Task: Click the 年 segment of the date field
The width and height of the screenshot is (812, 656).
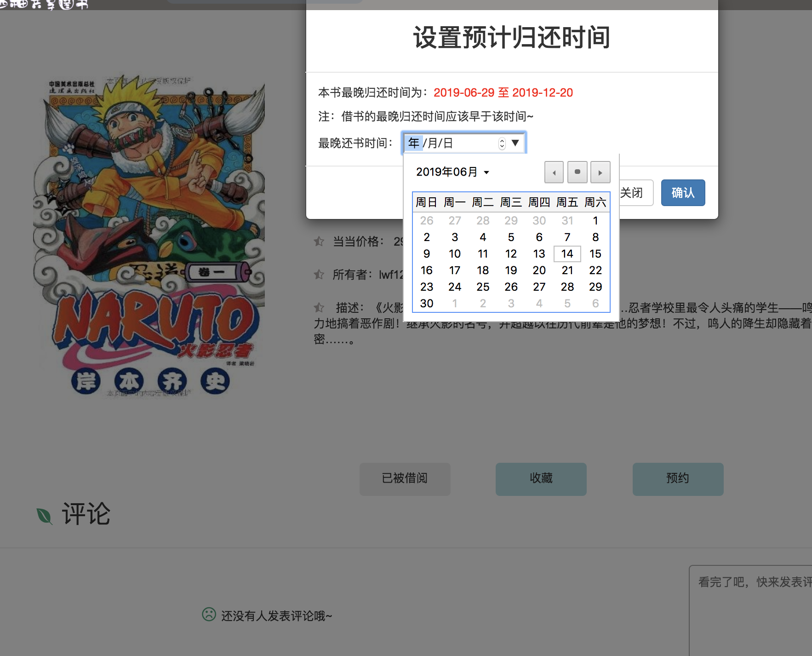Action: (x=414, y=143)
